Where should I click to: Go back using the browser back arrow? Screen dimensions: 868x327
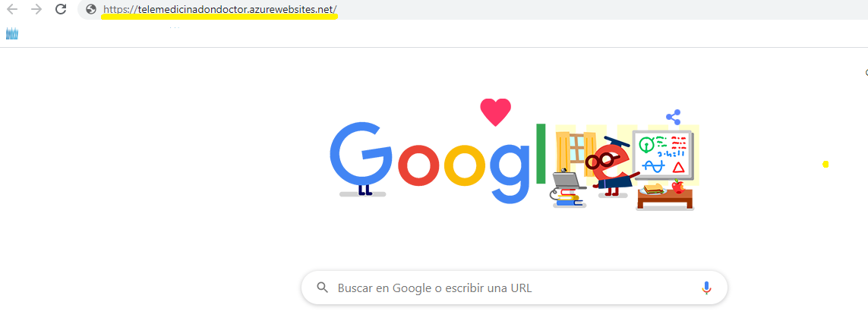point(12,9)
